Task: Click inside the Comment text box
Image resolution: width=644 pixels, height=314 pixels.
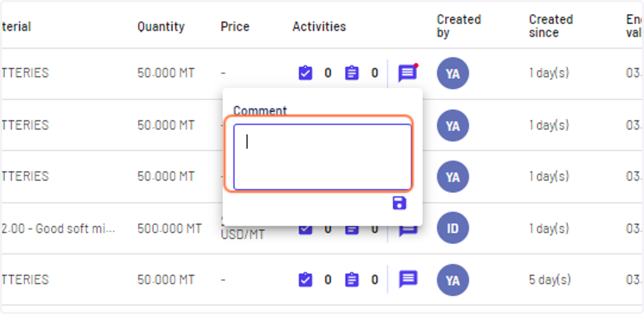Action: 323,157
